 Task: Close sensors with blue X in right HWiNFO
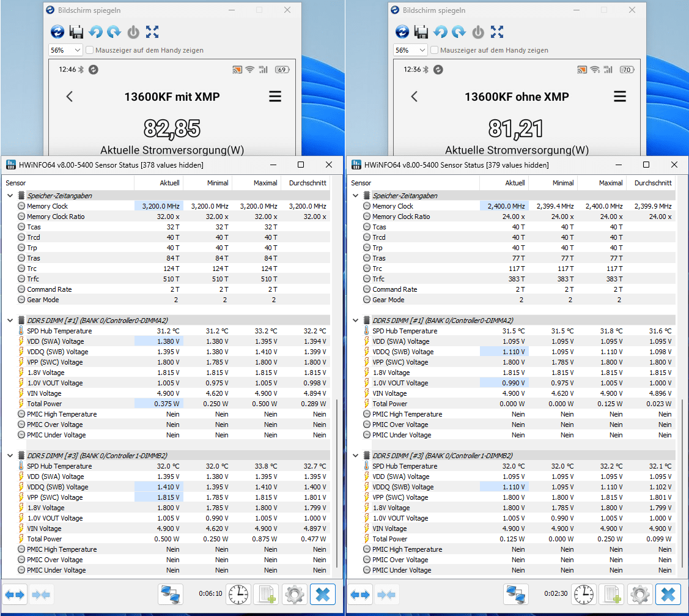(668, 595)
